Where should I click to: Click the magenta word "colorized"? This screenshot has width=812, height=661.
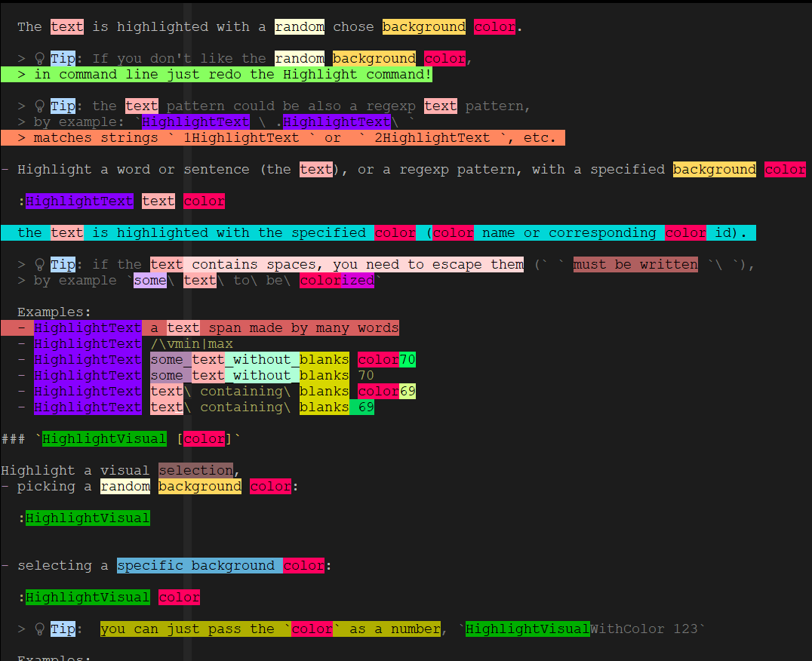pyautogui.click(x=337, y=281)
